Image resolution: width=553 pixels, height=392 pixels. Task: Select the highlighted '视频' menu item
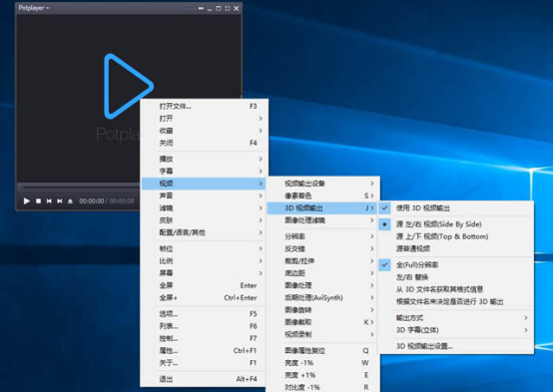(205, 184)
